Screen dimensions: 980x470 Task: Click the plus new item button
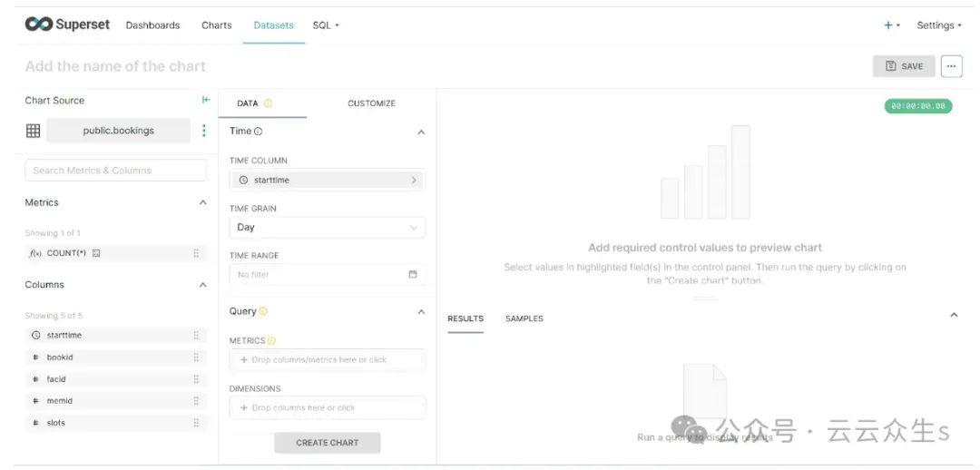pos(891,25)
